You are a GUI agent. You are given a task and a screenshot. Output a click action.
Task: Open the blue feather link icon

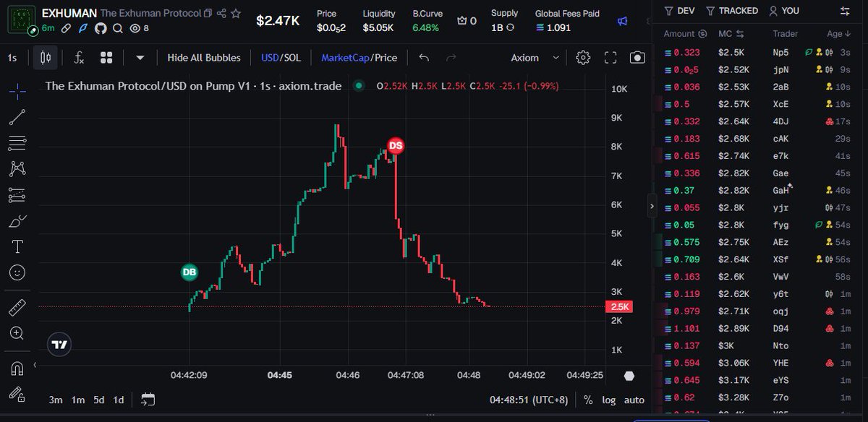(82, 28)
